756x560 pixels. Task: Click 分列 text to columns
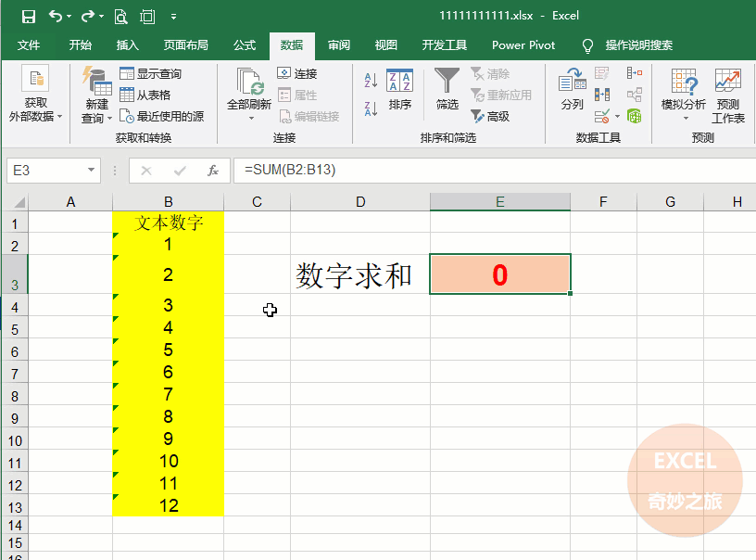(x=572, y=89)
